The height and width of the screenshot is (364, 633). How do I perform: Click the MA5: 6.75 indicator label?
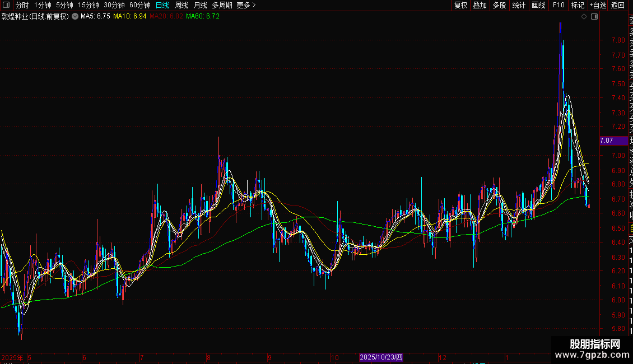(x=95, y=16)
